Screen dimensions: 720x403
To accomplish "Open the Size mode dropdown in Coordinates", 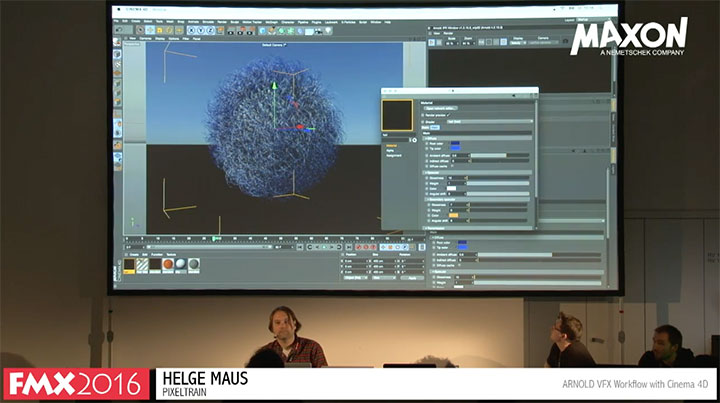I will point(383,278).
